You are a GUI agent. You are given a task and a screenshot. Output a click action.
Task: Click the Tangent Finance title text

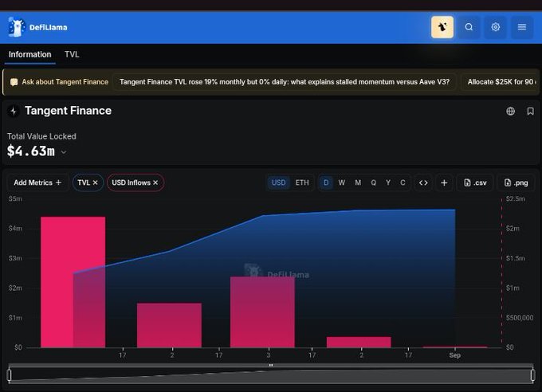tap(68, 111)
